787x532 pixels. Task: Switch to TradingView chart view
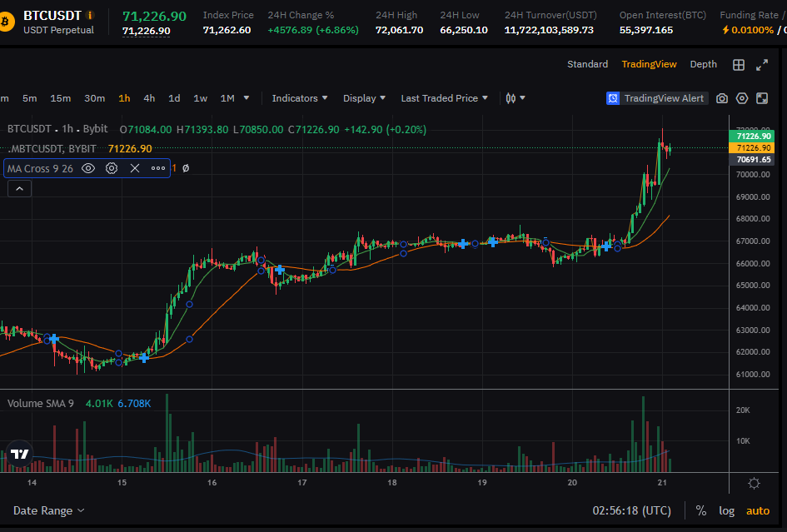tap(649, 64)
